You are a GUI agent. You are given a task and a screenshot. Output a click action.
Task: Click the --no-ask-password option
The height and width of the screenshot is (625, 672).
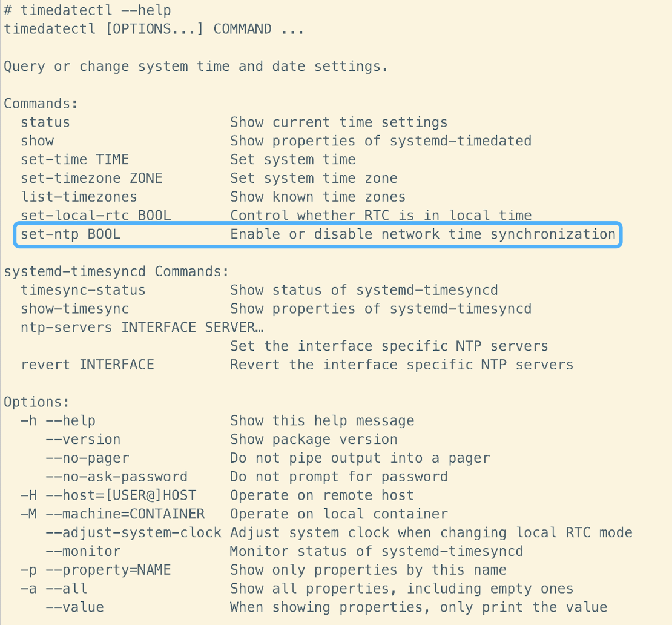tap(117, 477)
